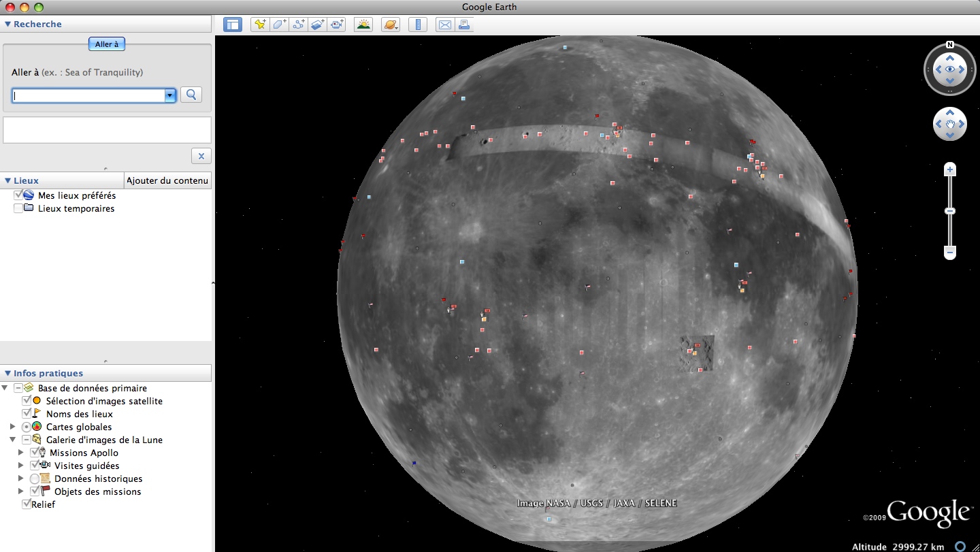Select the Aller à tab
The image size is (980, 552).
coord(107,44)
